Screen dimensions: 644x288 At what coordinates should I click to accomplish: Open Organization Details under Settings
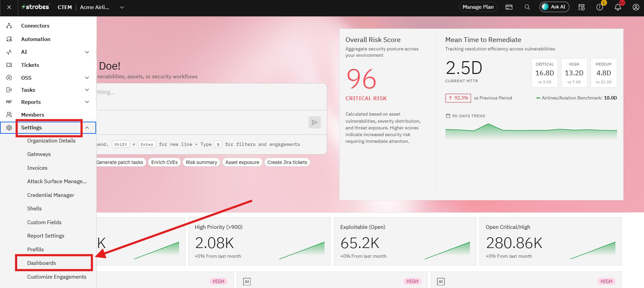point(51,141)
